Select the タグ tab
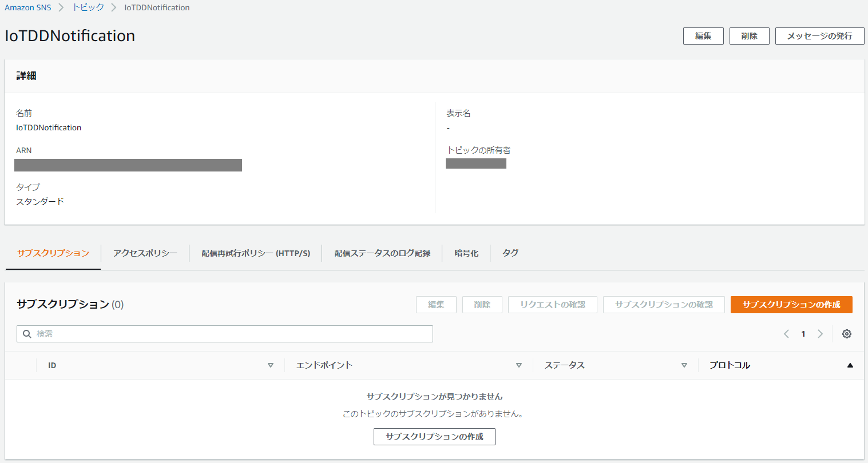The width and height of the screenshot is (868, 463). pos(510,253)
